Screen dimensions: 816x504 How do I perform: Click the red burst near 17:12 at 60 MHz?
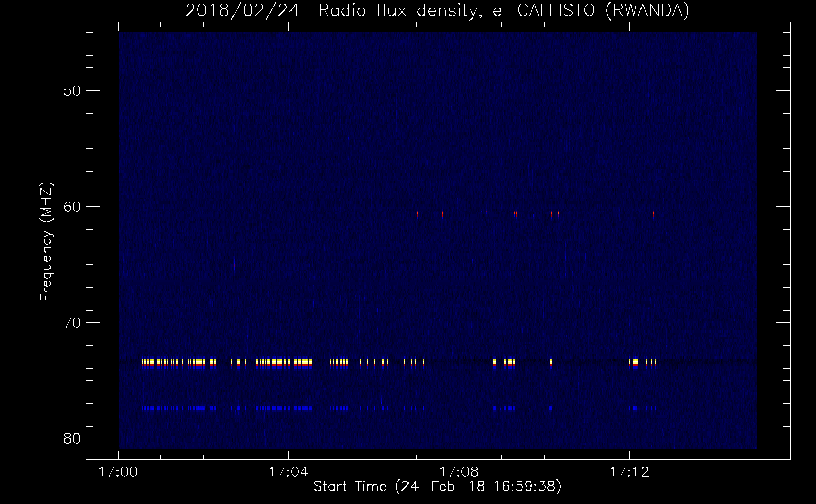[x=654, y=214]
